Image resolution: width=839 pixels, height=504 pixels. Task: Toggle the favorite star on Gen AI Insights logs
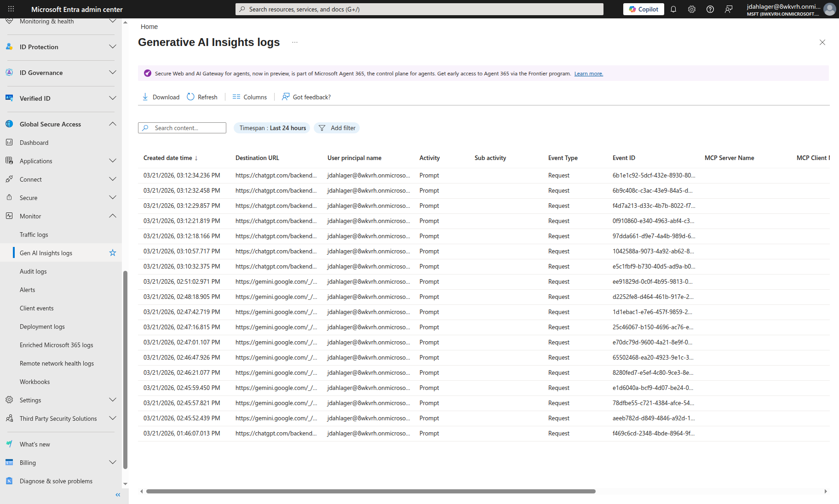pyautogui.click(x=112, y=252)
